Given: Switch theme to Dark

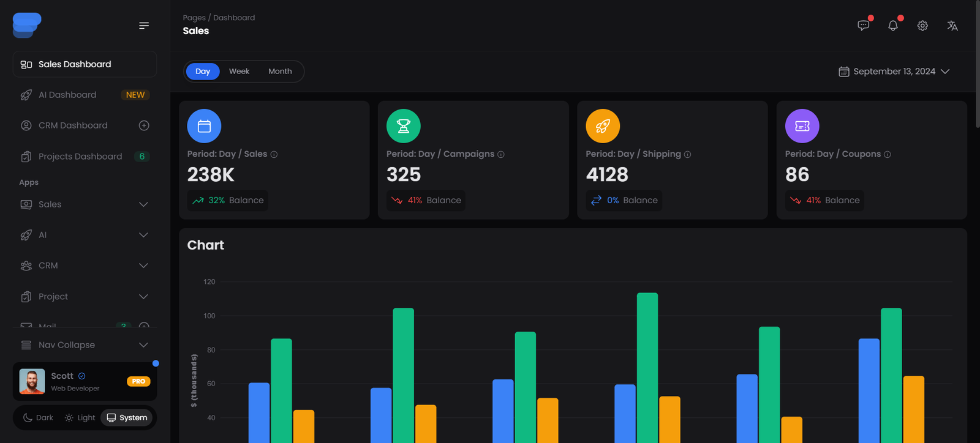Looking at the screenshot, I should coord(38,418).
